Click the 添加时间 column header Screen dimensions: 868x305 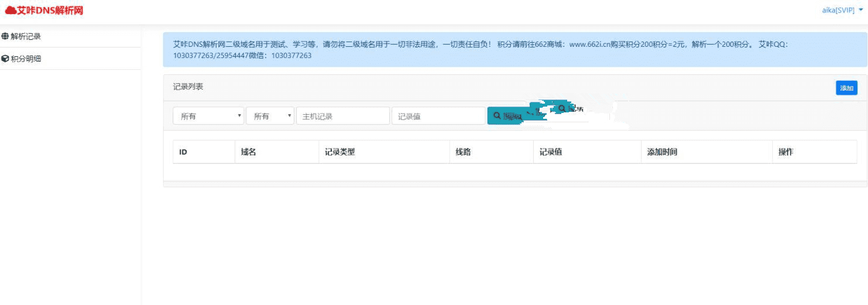pos(662,152)
